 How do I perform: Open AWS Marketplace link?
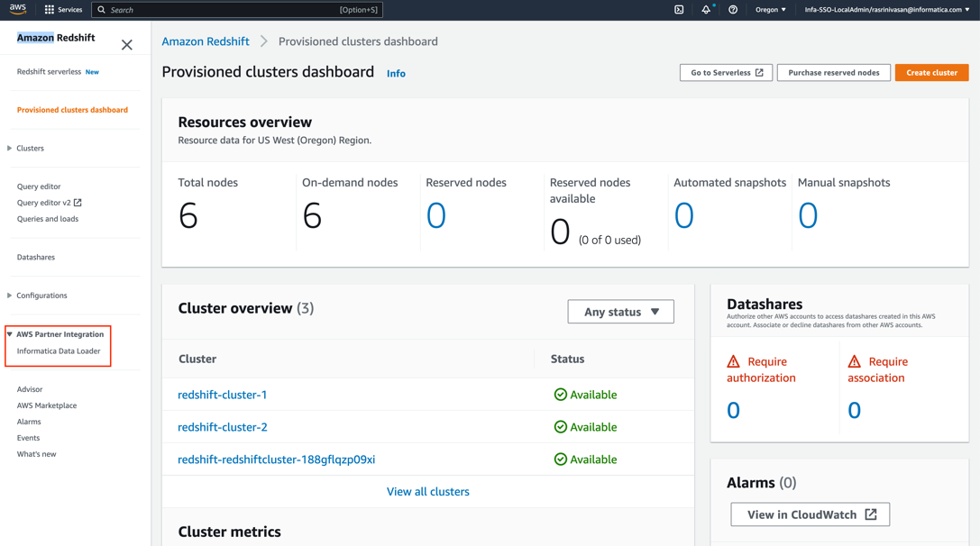click(47, 405)
